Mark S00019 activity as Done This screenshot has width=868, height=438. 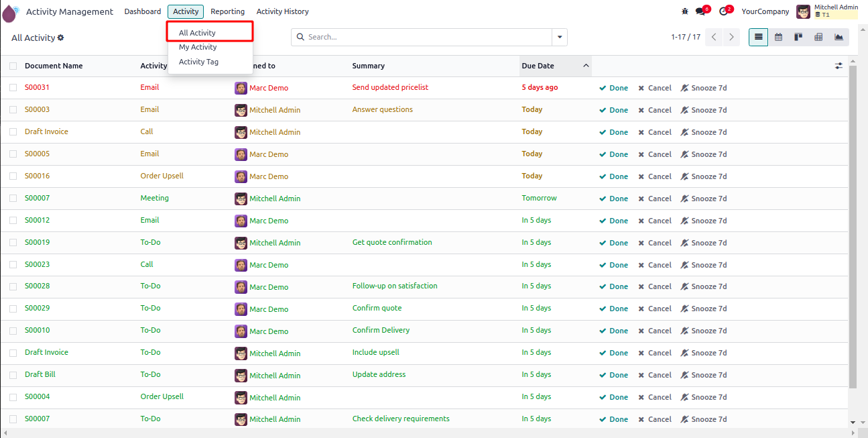point(613,243)
